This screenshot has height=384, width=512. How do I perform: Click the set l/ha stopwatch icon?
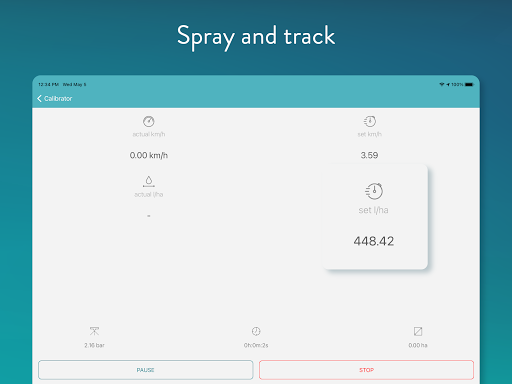[x=374, y=191]
